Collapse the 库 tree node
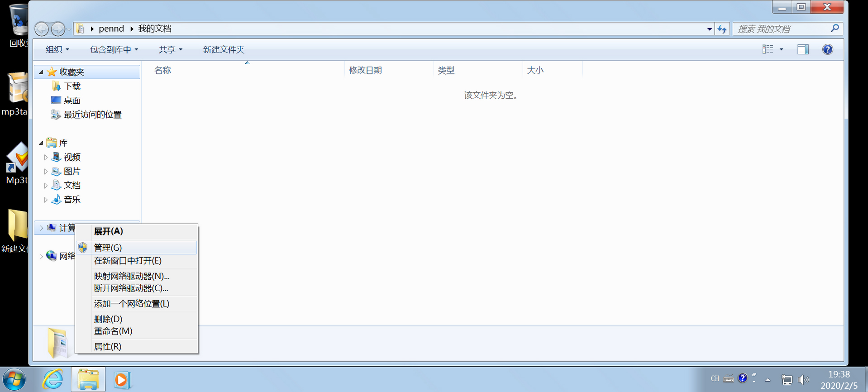Image resolution: width=868 pixels, height=392 pixels. pos(41,143)
